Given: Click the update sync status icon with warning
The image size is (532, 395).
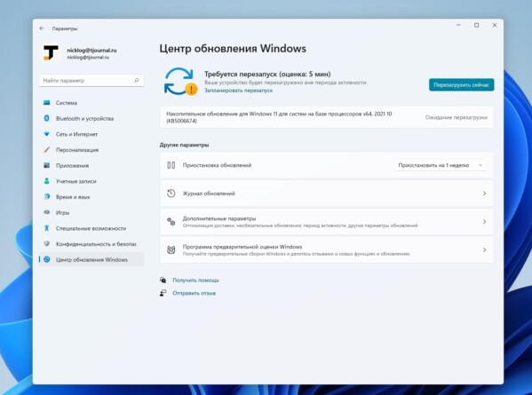Looking at the screenshot, I should pos(180,82).
